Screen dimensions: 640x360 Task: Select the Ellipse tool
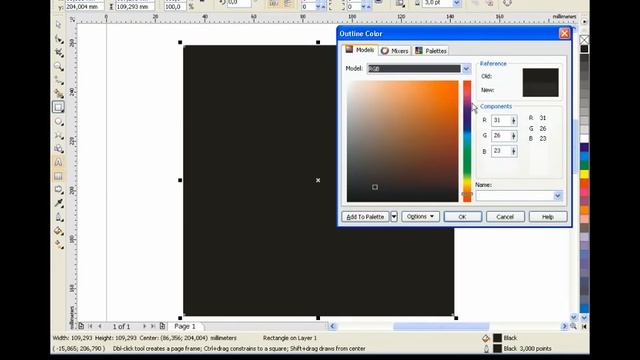point(58,122)
